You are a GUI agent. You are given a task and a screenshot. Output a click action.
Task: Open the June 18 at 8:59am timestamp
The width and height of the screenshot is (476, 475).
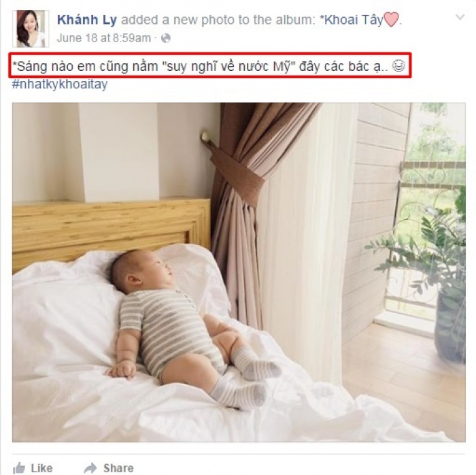[x=104, y=38]
